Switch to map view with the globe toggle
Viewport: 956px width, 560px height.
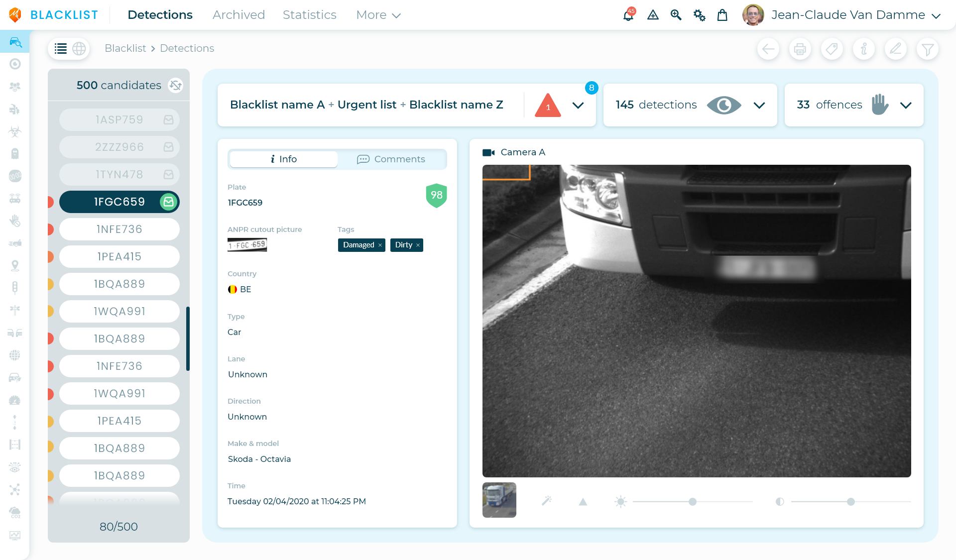pyautogui.click(x=78, y=48)
